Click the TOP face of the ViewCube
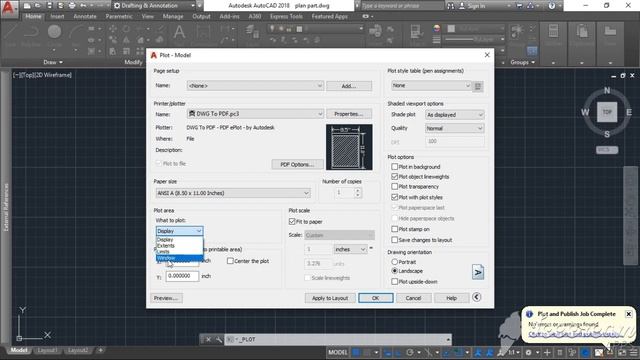Screen dimensions: 640x360 pyautogui.click(x=607, y=112)
